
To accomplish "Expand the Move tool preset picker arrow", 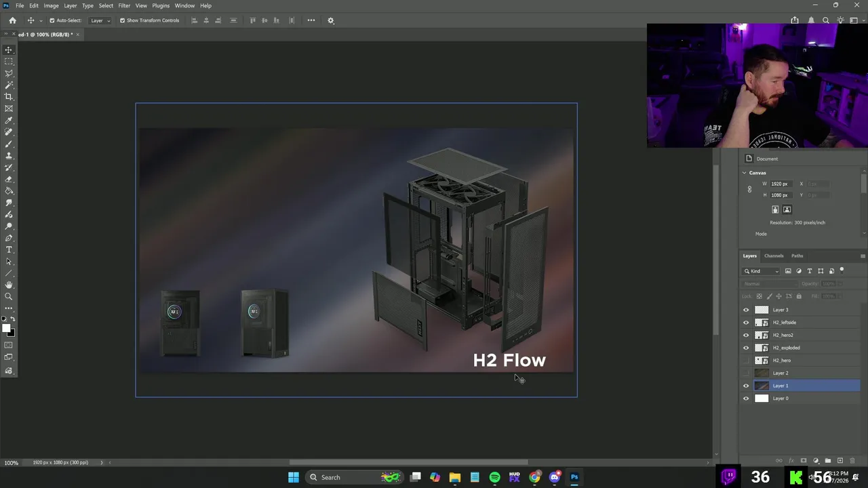I will (x=41, y=20).
